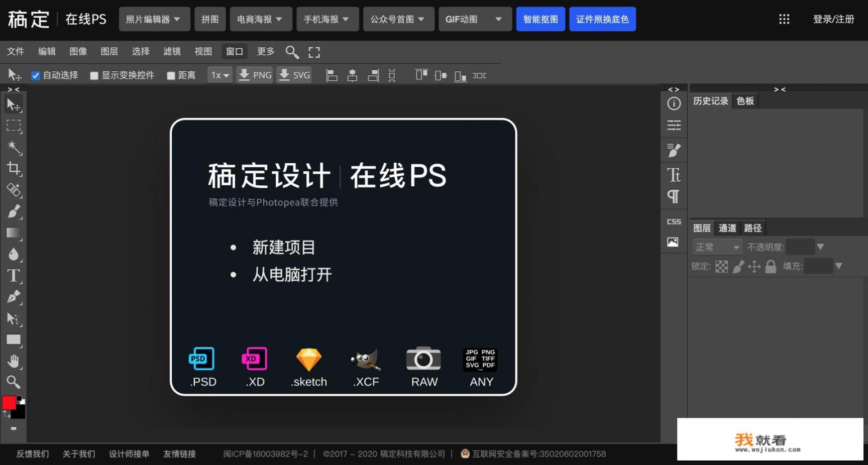The image size is (868, 465).
Task: Expand the GIF动图 dropdown
Action: (x=475, y=19)
